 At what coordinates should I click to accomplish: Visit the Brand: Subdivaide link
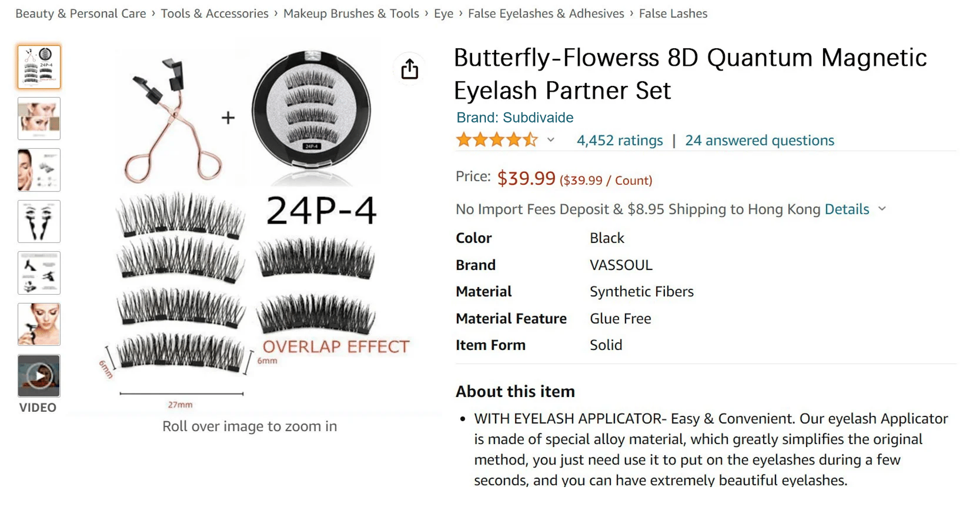pyautogui.click(x=515, y=118)
